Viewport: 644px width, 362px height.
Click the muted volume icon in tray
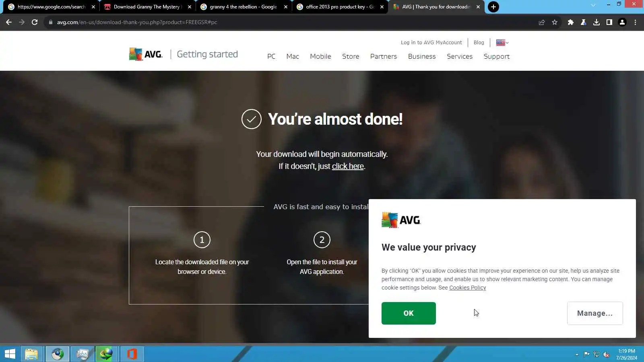606,354
